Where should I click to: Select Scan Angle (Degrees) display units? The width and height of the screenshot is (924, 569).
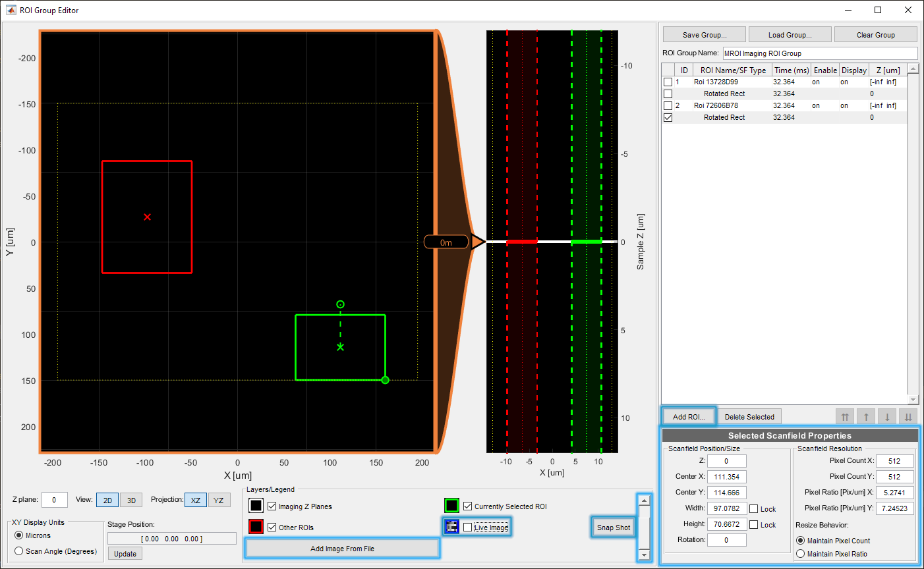pos(19,551)
